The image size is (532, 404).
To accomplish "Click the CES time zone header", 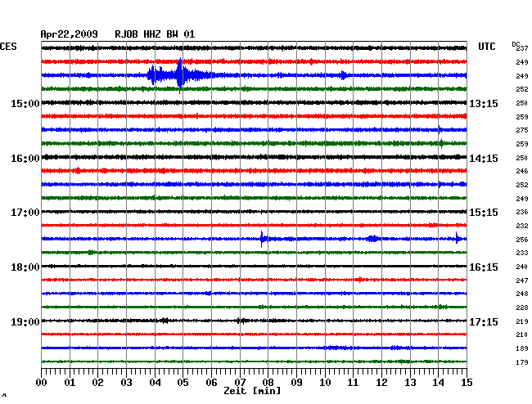I will [8, 47].
